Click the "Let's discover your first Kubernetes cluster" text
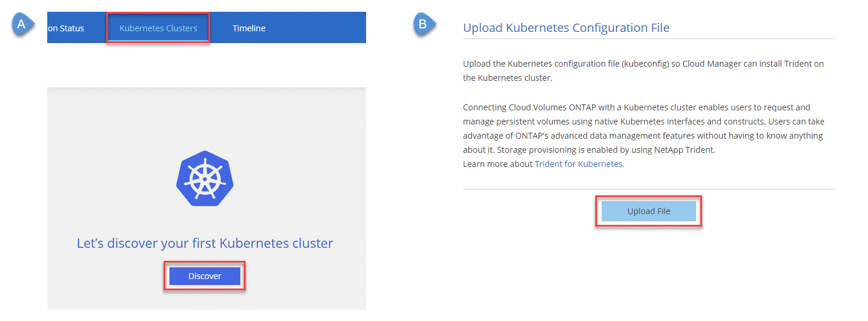The width and height of the screenshot is (868, 321). pos(205,243)
